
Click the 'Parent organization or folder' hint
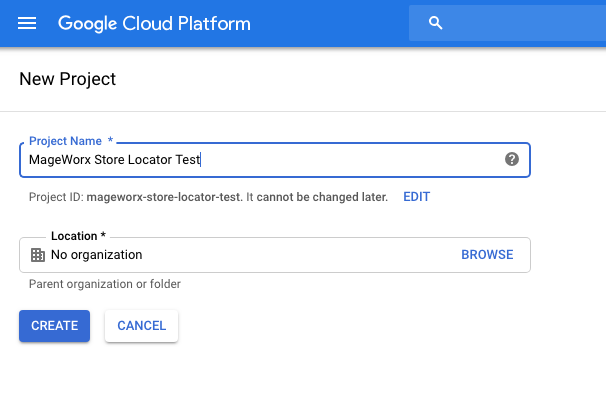click(x=105, y=284)
